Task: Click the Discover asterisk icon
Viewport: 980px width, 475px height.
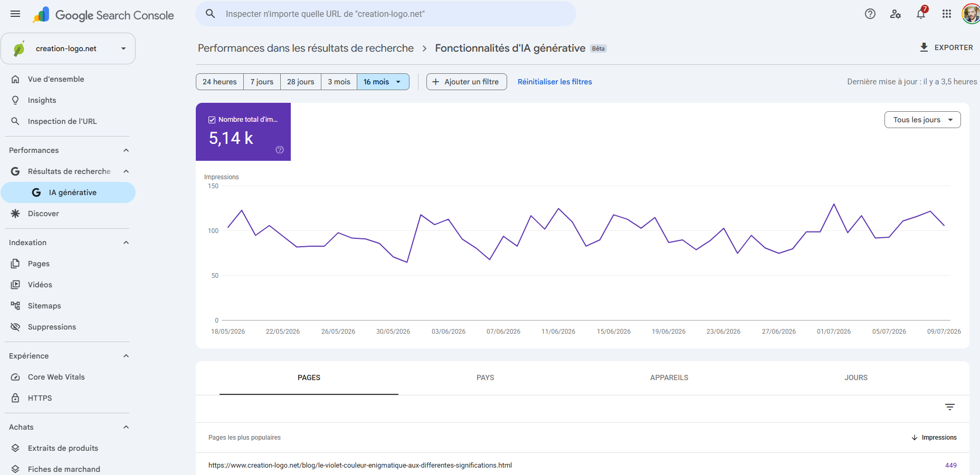Action: coord(15,214)
